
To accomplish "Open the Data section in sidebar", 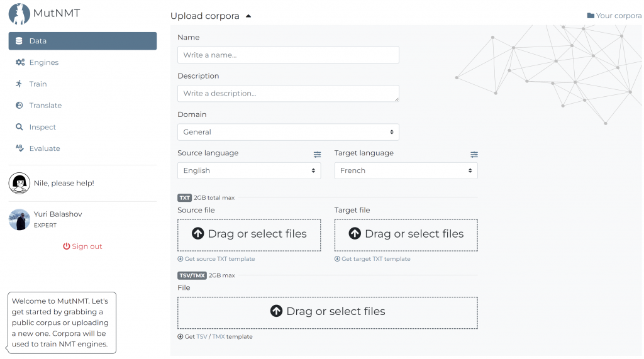I will pos(82,41).
